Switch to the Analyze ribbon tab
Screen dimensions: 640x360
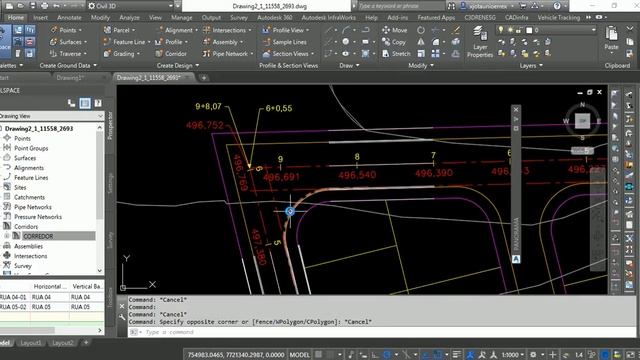point(129,18)
